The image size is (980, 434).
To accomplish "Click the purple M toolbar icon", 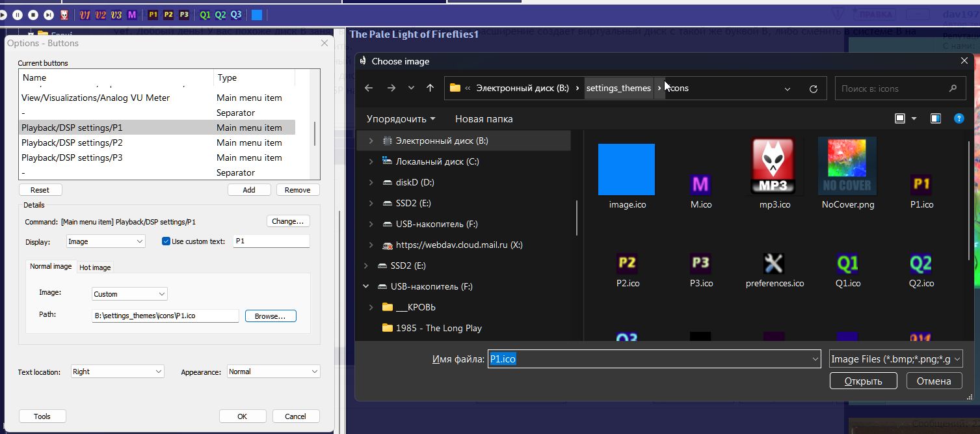I will click(132, 14).
